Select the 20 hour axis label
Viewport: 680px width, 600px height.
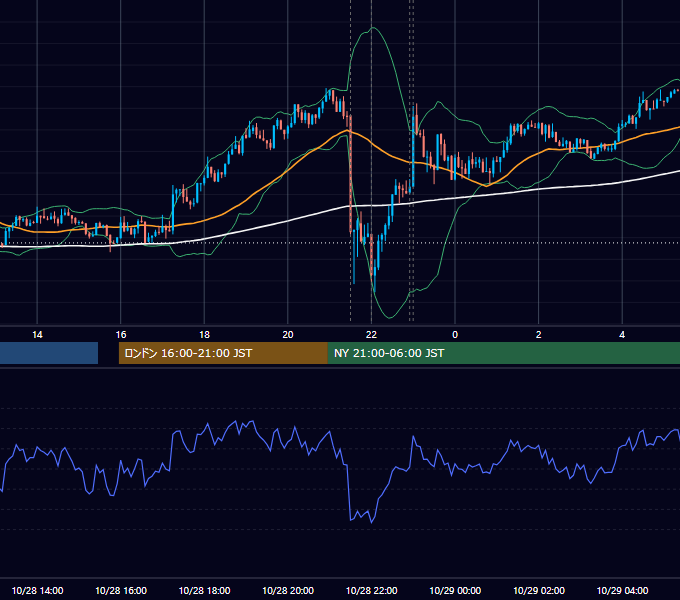288,335
